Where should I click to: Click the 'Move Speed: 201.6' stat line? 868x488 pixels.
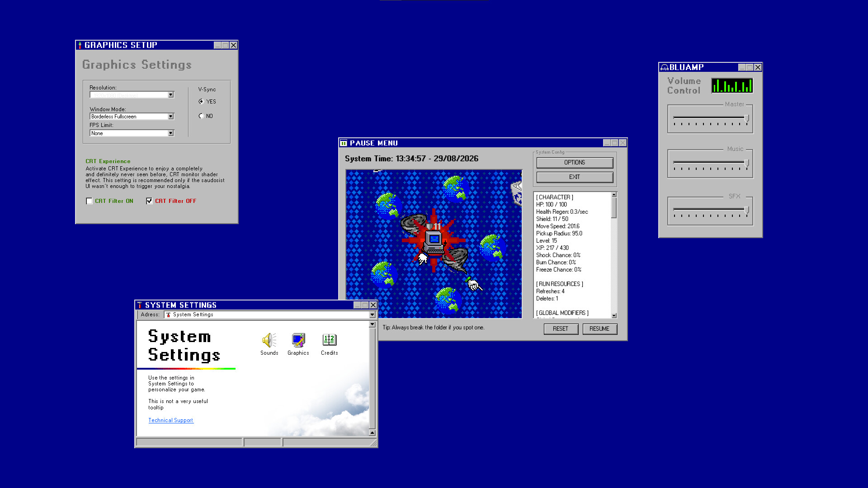point(558,226)
